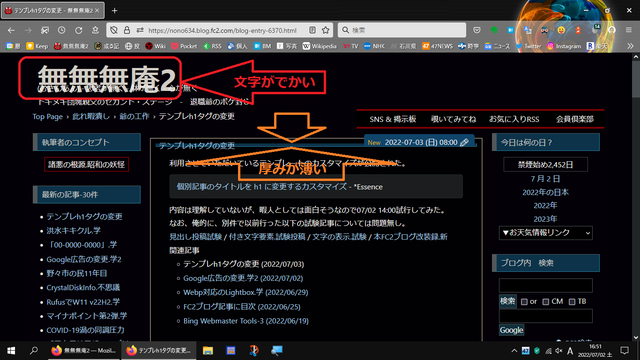Open Bing Webmaster Tools-3 related link
This screenshot has width=640, height=360.
pos(246,321)
